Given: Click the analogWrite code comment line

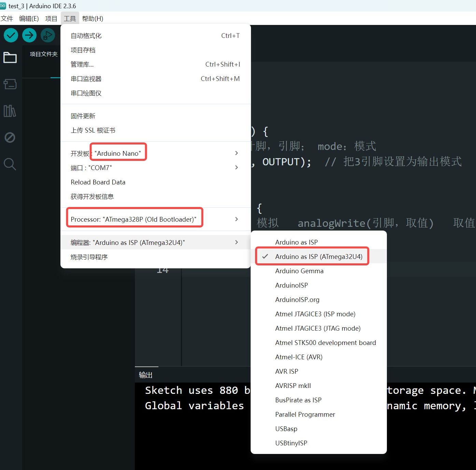Looking at the screenshot, I should (366, 223).
